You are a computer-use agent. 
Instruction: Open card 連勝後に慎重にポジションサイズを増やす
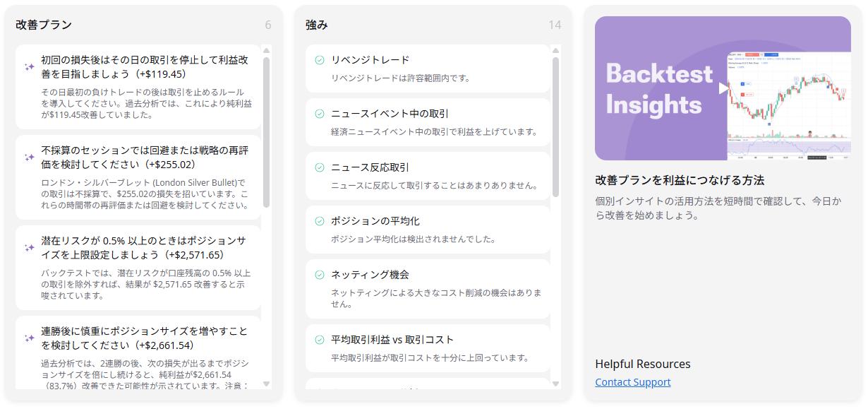tap(138, 352)
